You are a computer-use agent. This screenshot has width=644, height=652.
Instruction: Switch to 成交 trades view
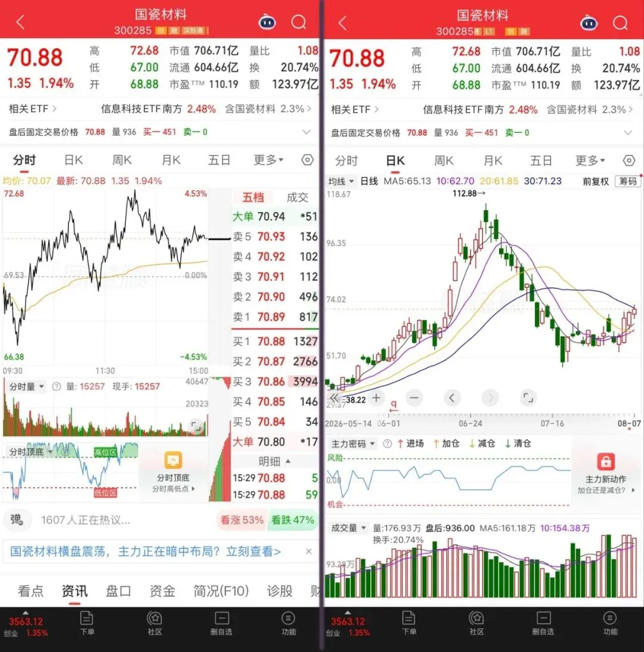[297, 197]
